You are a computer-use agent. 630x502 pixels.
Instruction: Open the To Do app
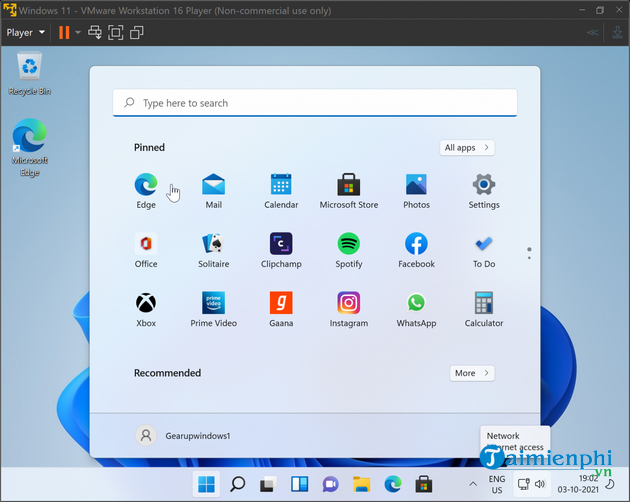(484, 250)
